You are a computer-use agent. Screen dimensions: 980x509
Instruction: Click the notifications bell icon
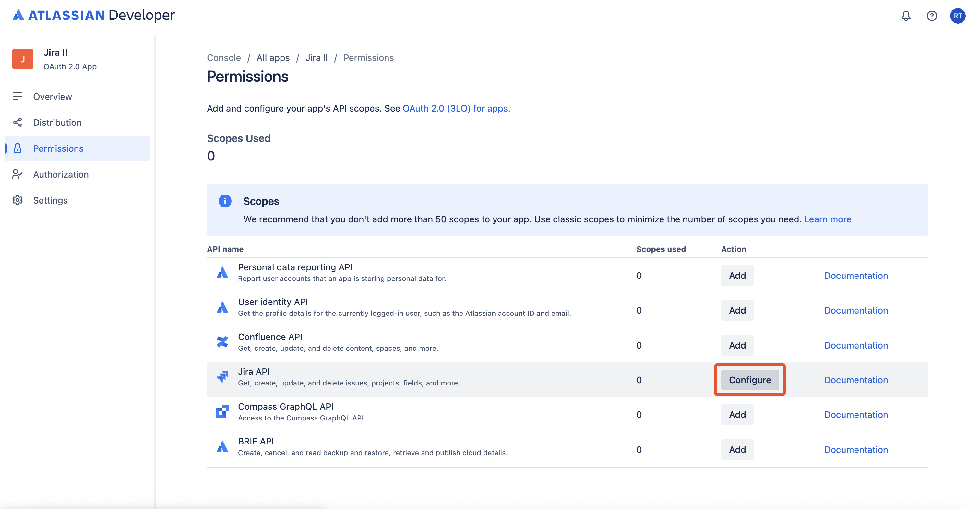(906, 16)
